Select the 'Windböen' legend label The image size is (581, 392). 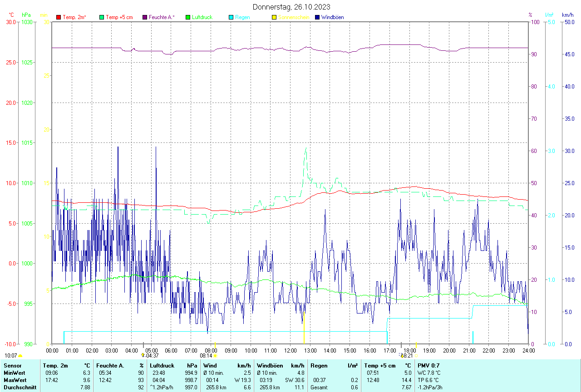pos(332,17)
